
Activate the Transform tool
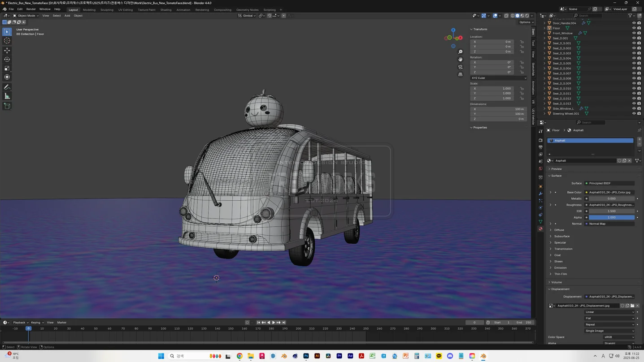pos(7,77)
